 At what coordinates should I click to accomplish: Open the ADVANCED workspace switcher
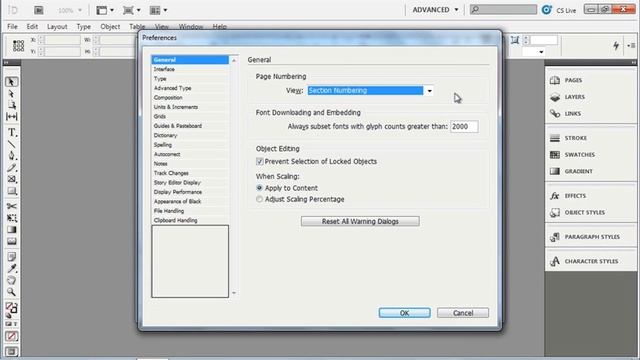pyautogui.click(x=435, y=10)
